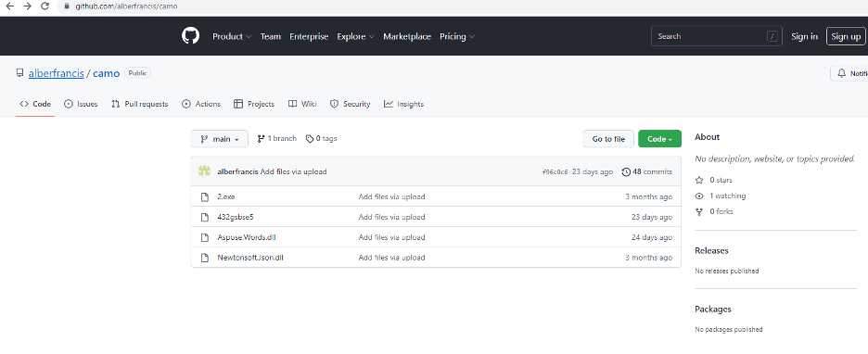Click the clock icon beside 48 commits
Image resolution: width=868 pixels, height=354 pixels.
(626, 172)
